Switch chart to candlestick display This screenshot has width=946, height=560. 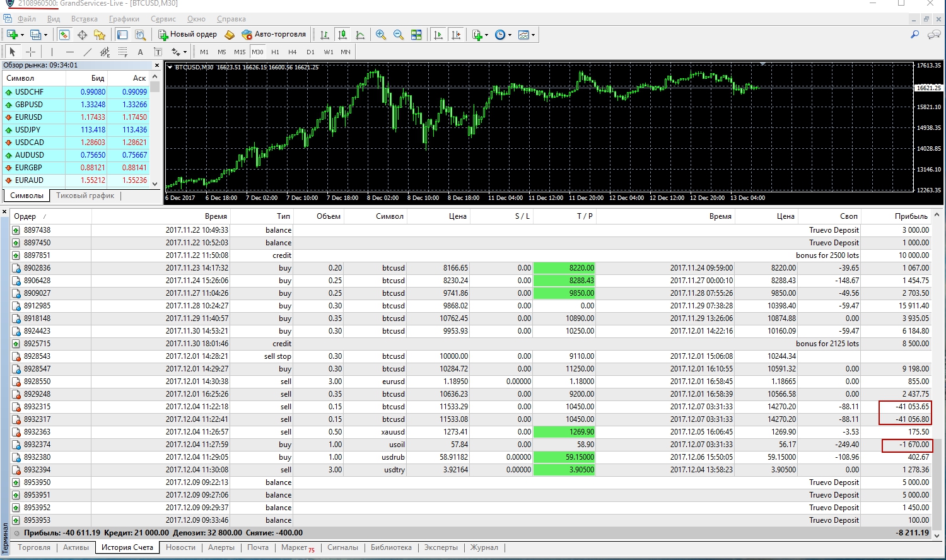coord(342,35)
